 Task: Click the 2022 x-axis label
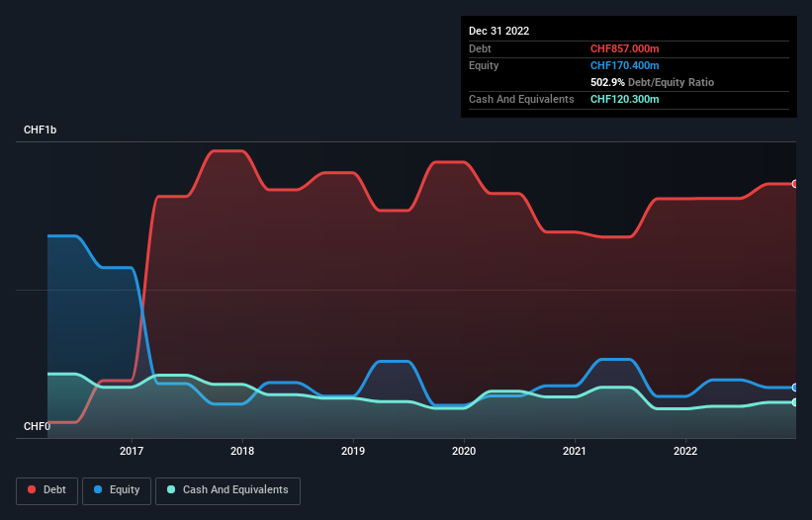click(685, 451)
